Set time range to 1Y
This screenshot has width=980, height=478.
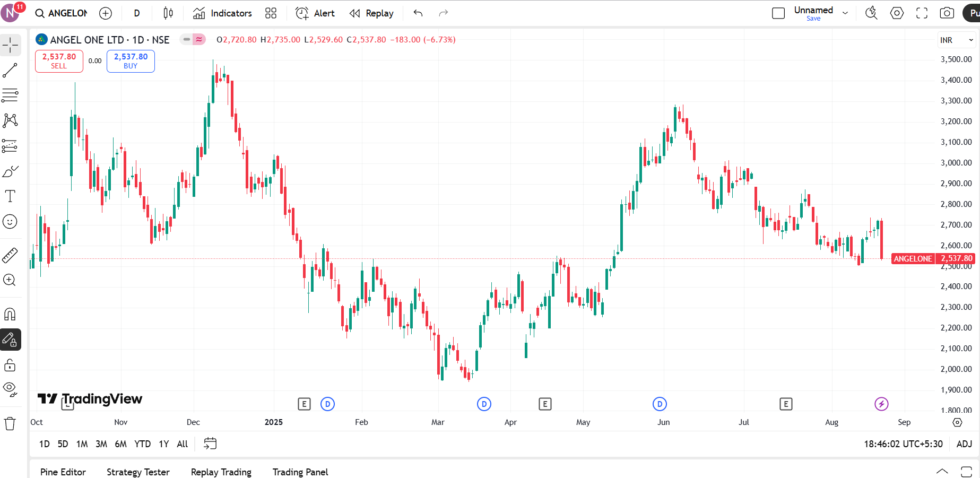(164, 444)
